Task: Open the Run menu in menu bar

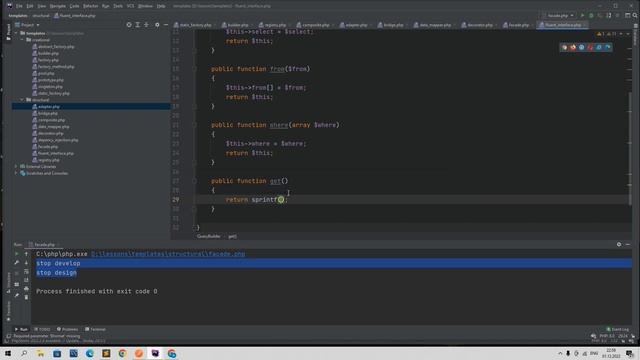Action: pos(106,6)
